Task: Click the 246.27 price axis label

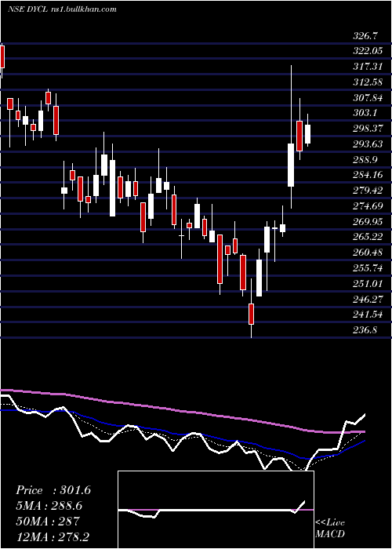Action: coord(368,300)
